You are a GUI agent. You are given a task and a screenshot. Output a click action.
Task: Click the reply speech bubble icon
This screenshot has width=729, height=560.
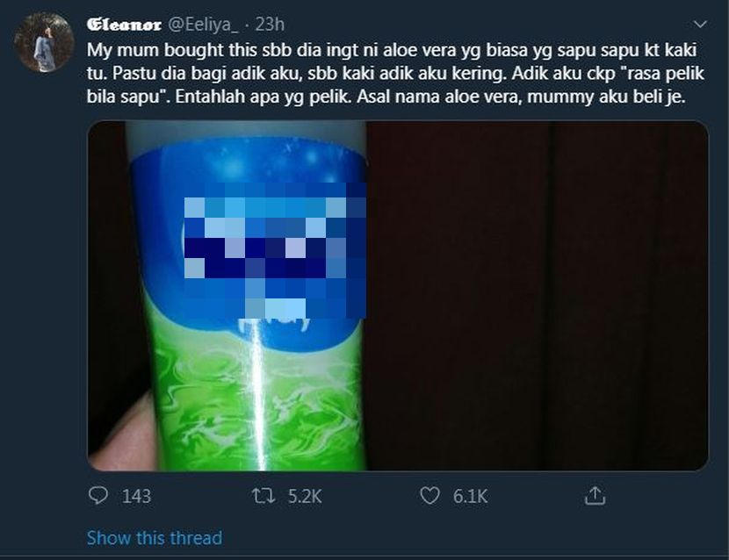click(98, 496)
